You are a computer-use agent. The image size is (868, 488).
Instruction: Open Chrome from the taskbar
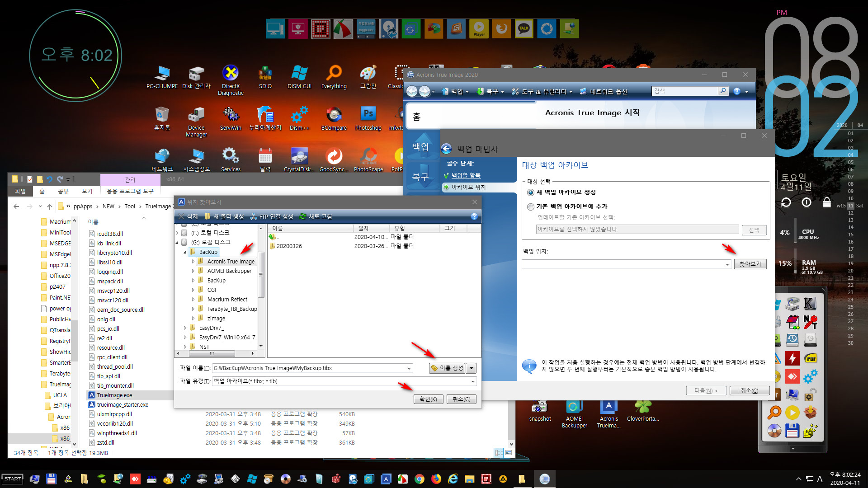coord(420,479)
